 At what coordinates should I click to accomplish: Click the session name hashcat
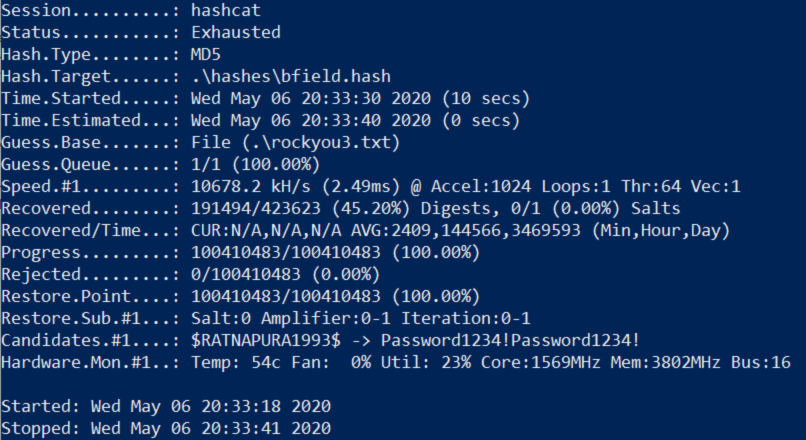coord(226,10)
